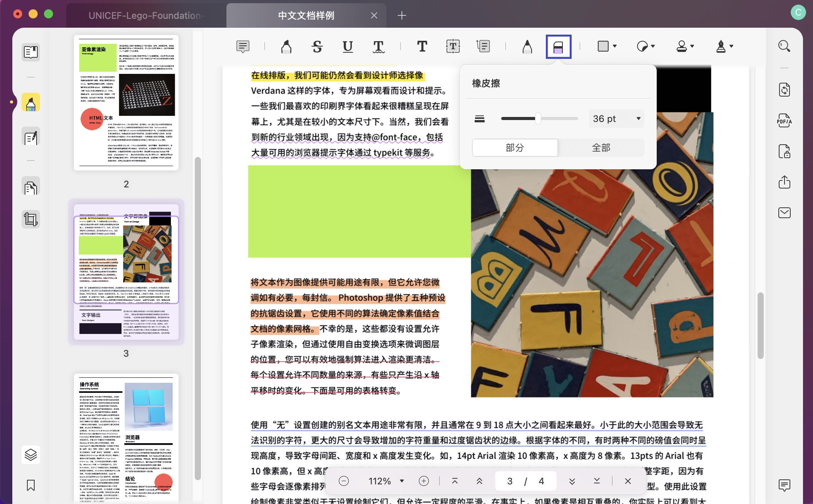
Task: Open the page 3 thumbnail
Action: point(126,272)
